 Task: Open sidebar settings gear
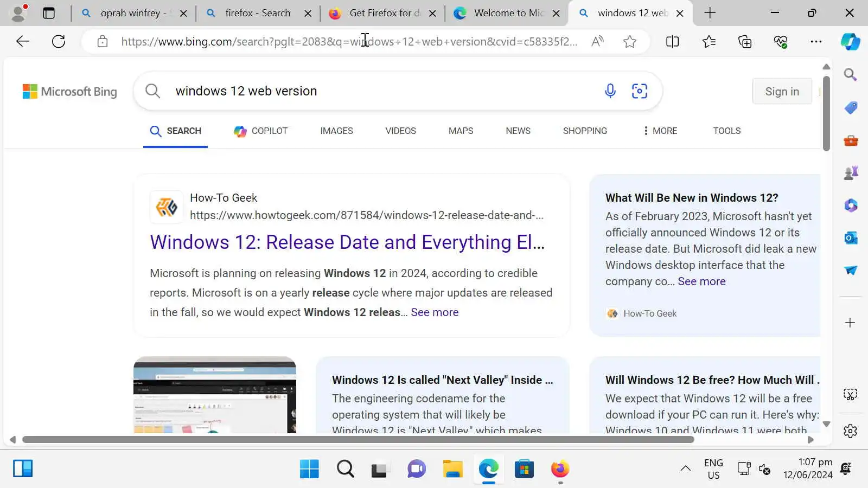click(850, 431)
